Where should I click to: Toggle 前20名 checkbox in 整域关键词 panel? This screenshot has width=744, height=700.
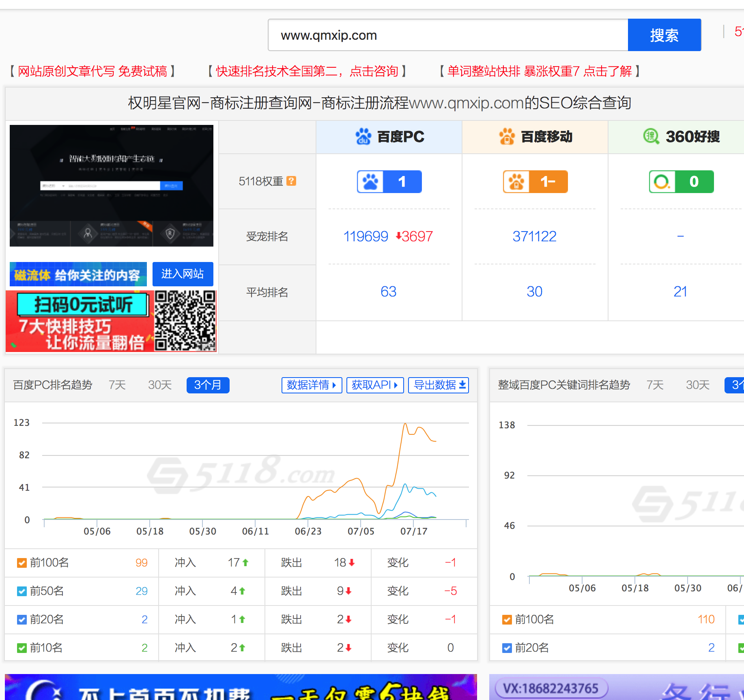click(x=507, y=648)
